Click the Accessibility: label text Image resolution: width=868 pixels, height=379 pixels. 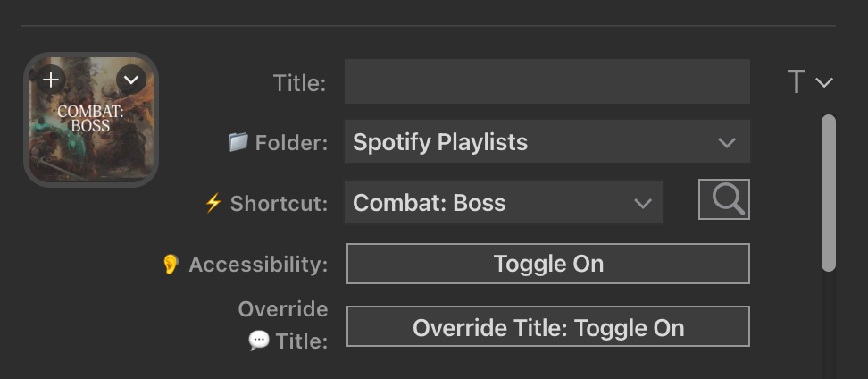click(x=258, y=265)
